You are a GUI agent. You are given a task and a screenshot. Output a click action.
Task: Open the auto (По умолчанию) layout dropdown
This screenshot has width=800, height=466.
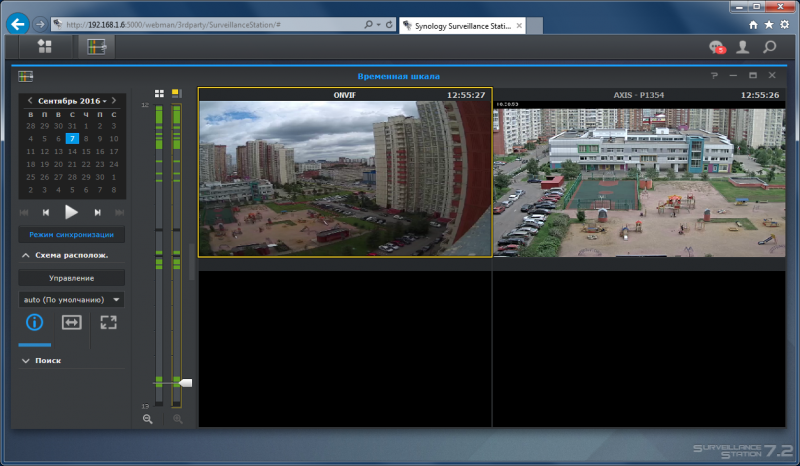pos(71,300)
